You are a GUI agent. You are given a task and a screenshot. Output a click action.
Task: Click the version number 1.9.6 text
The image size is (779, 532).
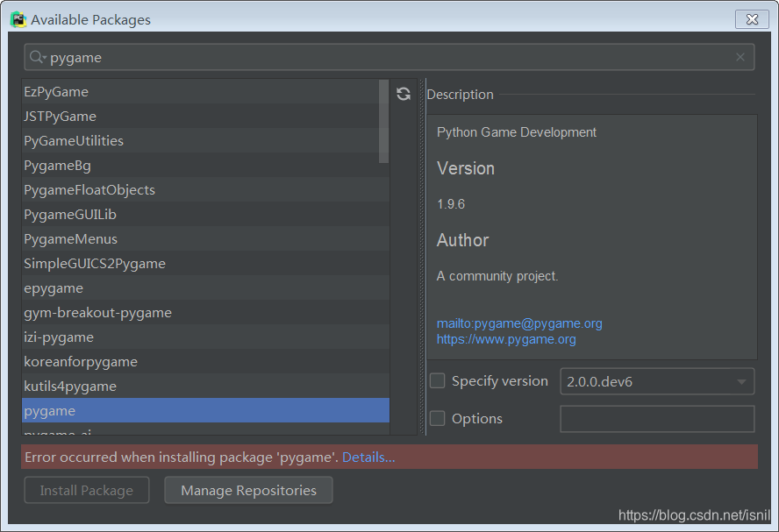coord(451,204)
